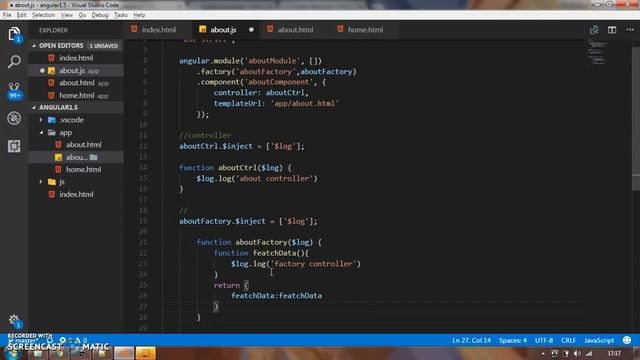Viewport: 640px width, 360px height.
Task: Open root index.html in ANGULAR1.5 tree
Action: [x=76, y=194]
